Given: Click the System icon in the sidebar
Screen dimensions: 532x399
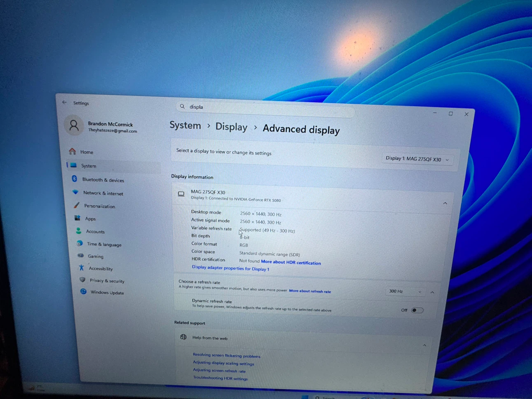Looking at the screenshot, I should pyautogui.click(x=74, y=165).
